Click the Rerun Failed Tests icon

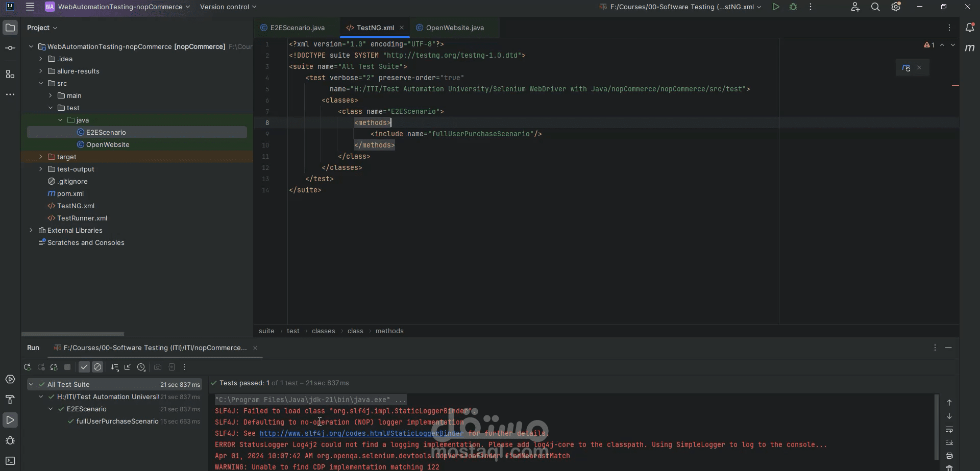42,367
